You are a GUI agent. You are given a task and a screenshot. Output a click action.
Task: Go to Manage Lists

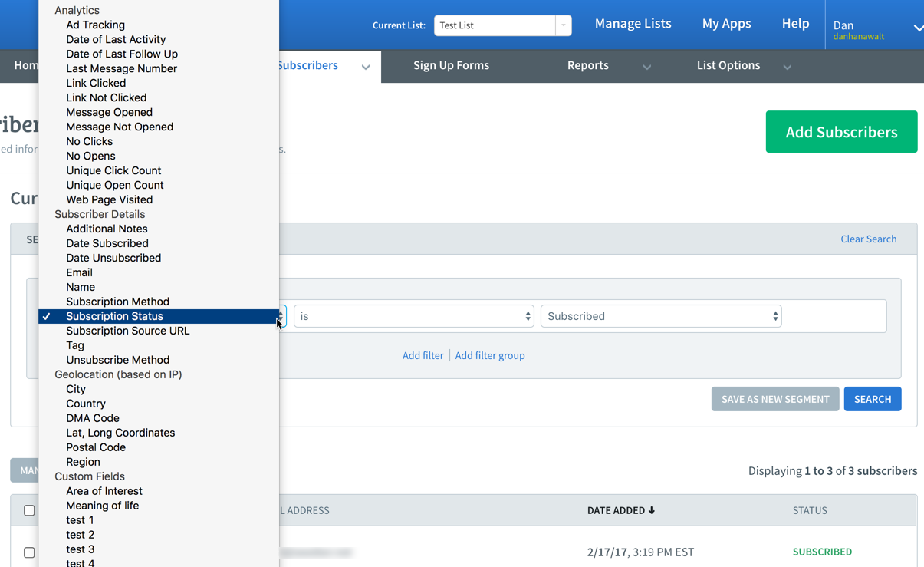pyautogui.click(x=633, y=24)
